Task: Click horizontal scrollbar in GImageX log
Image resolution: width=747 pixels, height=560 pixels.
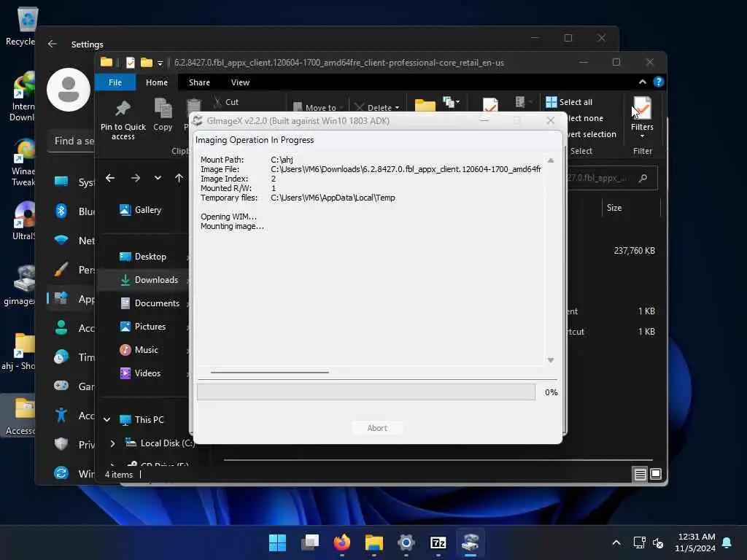Action: click(x=270, y=373)
